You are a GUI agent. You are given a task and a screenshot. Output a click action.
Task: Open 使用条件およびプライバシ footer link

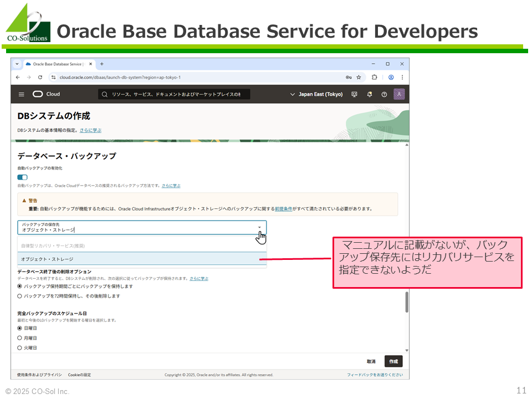coord(40,375)
